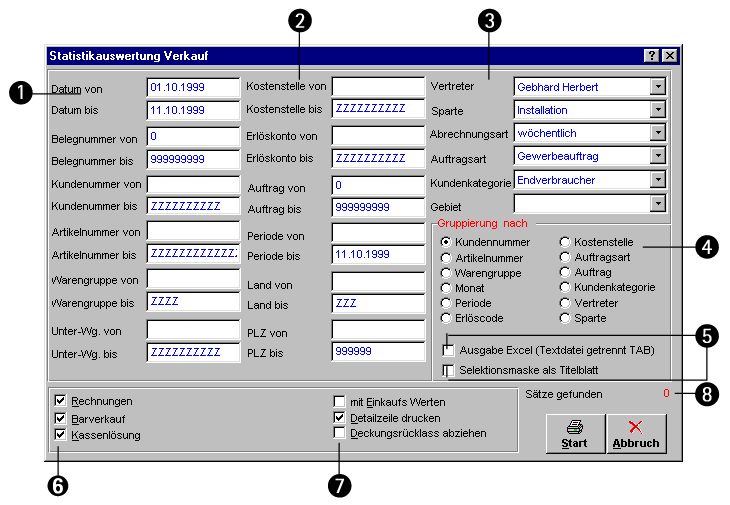Select Artikelnummer grouping option
This screenshot has width=730, height=505.
coord(446,258)
